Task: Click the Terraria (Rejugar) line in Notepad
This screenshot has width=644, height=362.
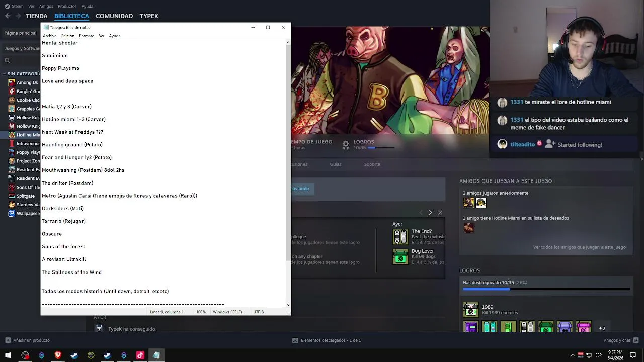Action: pos(63,221)
